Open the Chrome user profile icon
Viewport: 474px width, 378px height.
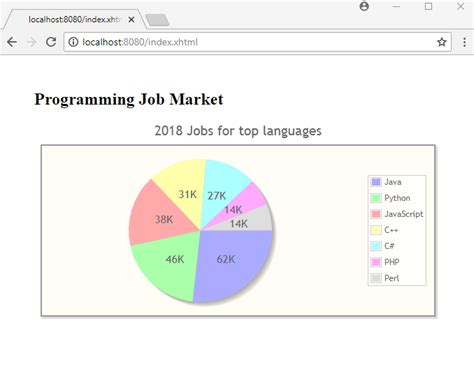tap(364, 6)
